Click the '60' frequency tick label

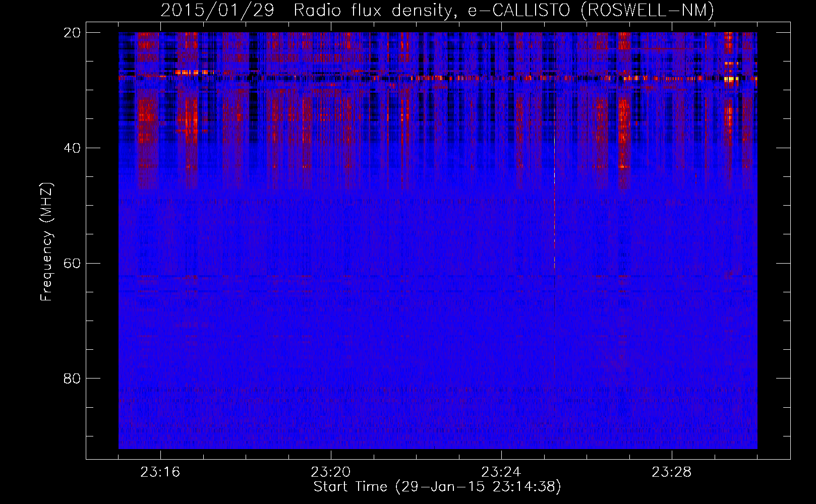tap(72, 264)
